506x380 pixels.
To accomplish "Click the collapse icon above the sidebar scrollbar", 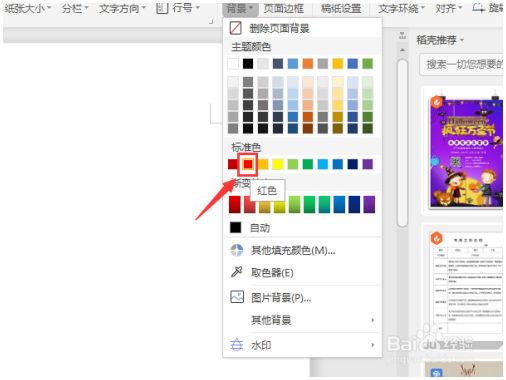I will pyautogui.click(x=402, y=36).
